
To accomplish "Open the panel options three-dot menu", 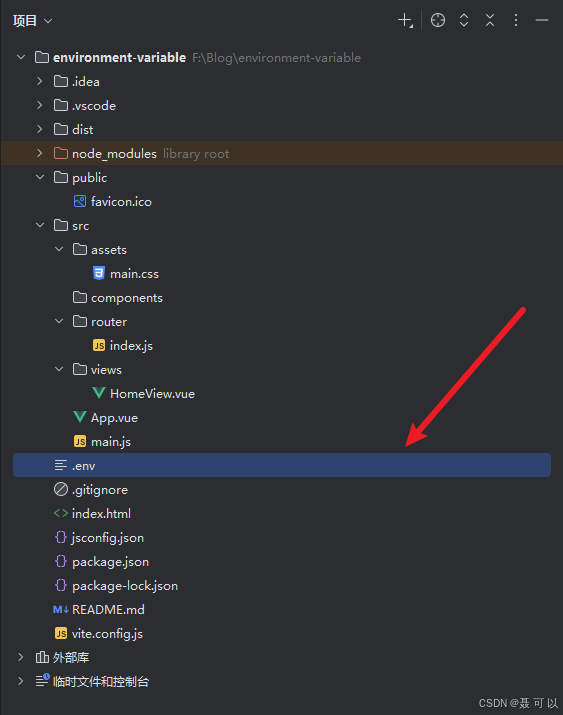I will click(516, 21).
